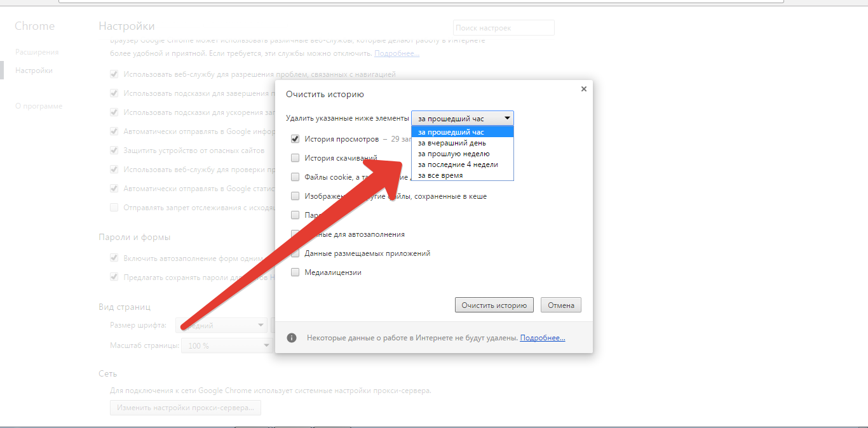
Task: Click the info icon beside Некоторые данные
Action: point(292,338)
